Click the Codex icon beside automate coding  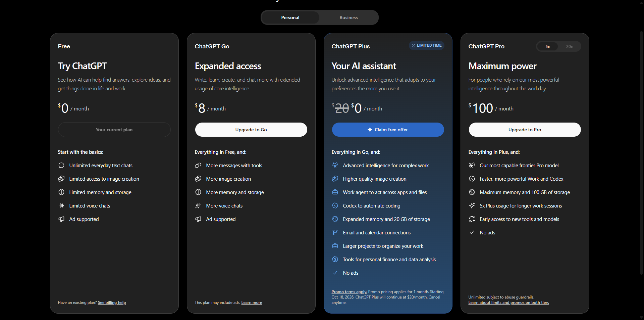click(335, 205)
